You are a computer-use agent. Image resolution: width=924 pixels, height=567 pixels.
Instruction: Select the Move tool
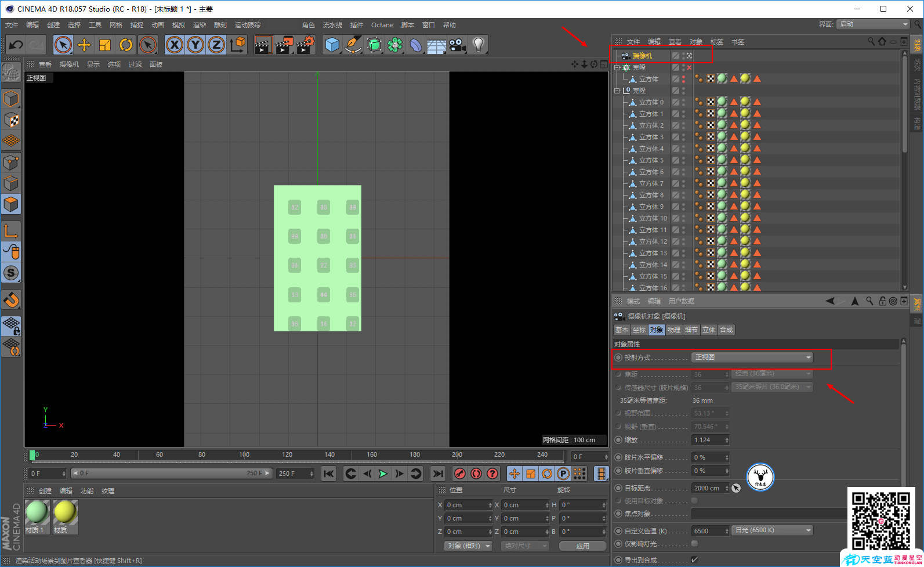[84, 45]
